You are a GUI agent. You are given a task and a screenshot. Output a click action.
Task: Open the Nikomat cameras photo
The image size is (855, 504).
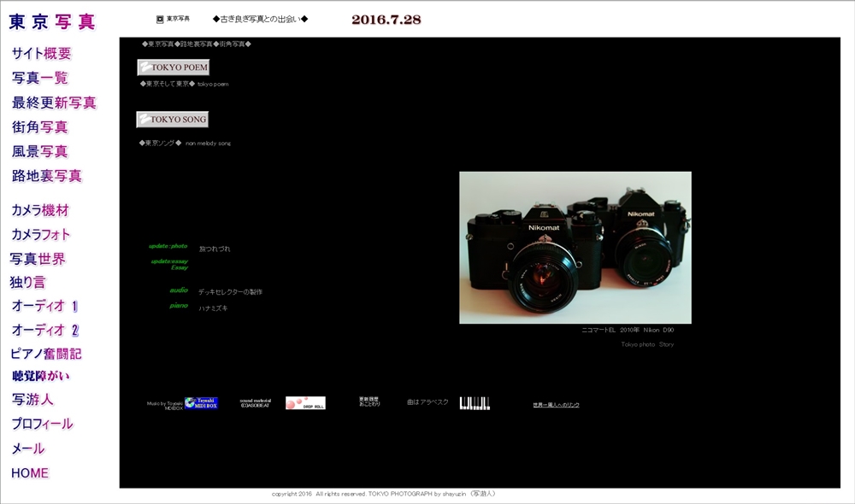575,248
